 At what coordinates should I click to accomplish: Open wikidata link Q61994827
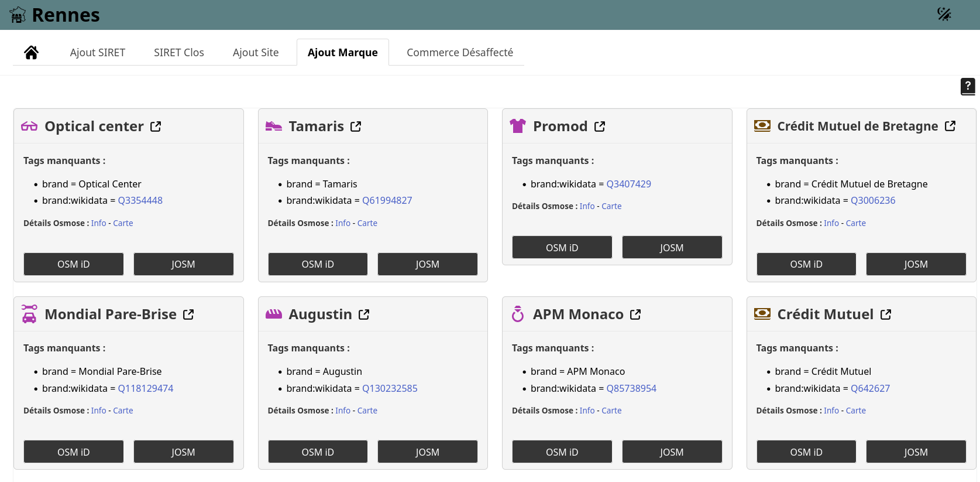coord(387,200)
